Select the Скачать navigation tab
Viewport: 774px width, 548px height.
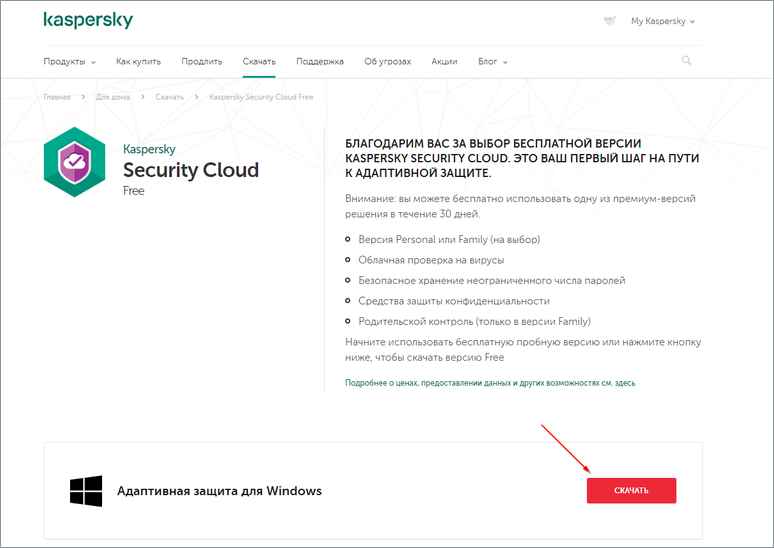(x=259, y=62)
